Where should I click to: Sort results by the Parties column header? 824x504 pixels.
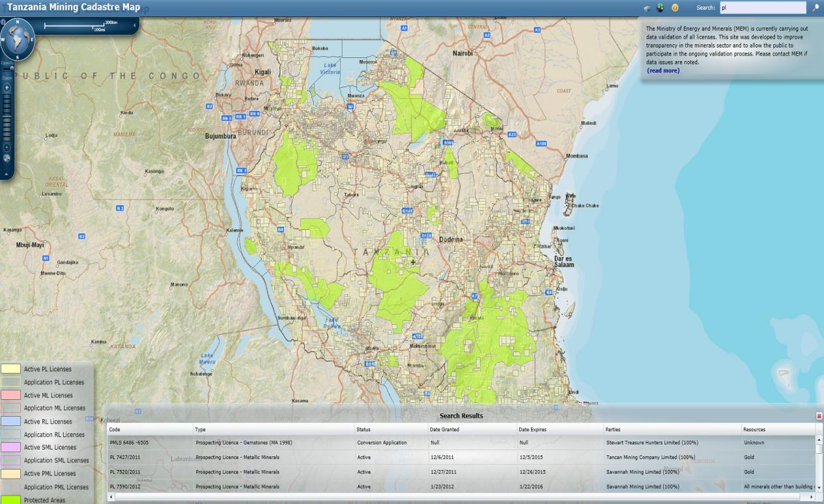tap(672, 429)
